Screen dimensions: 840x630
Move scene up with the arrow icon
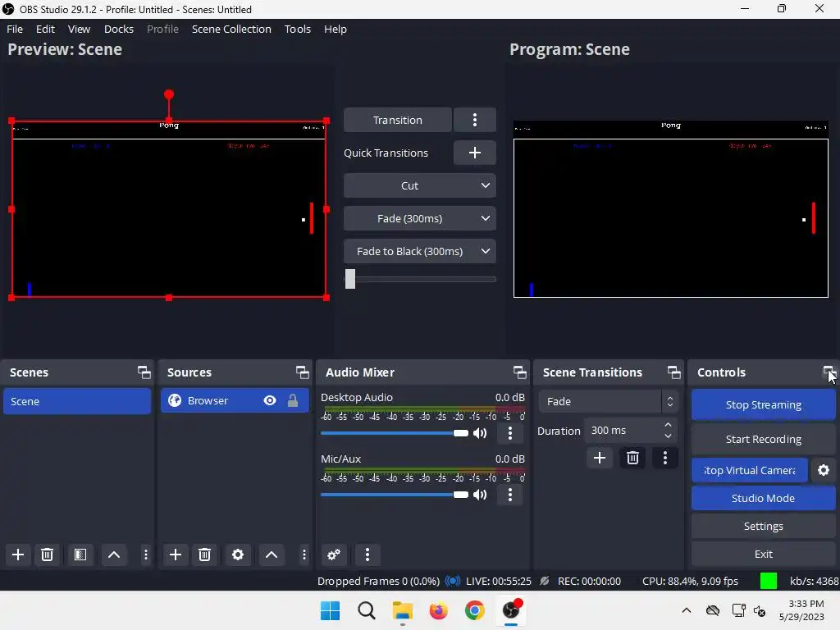click(114, 555)
